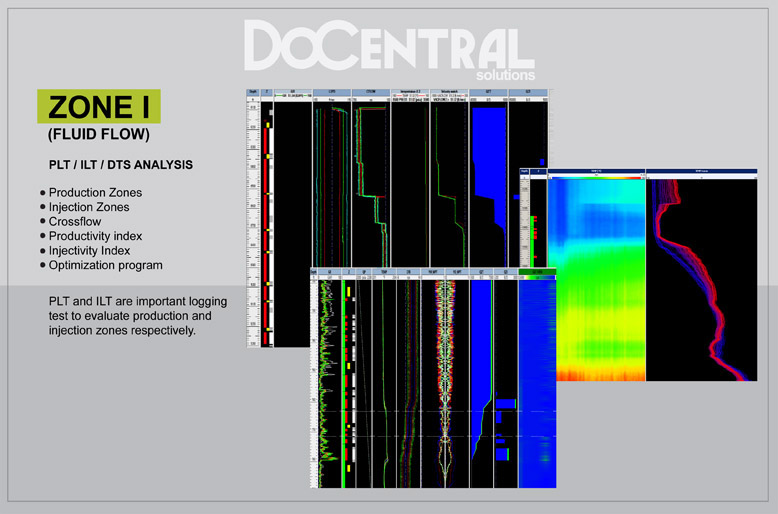The height and width of the screenshot is (514, 778).
Task: Click the Depth column header in top log
Action: click(x=252, y=91)
